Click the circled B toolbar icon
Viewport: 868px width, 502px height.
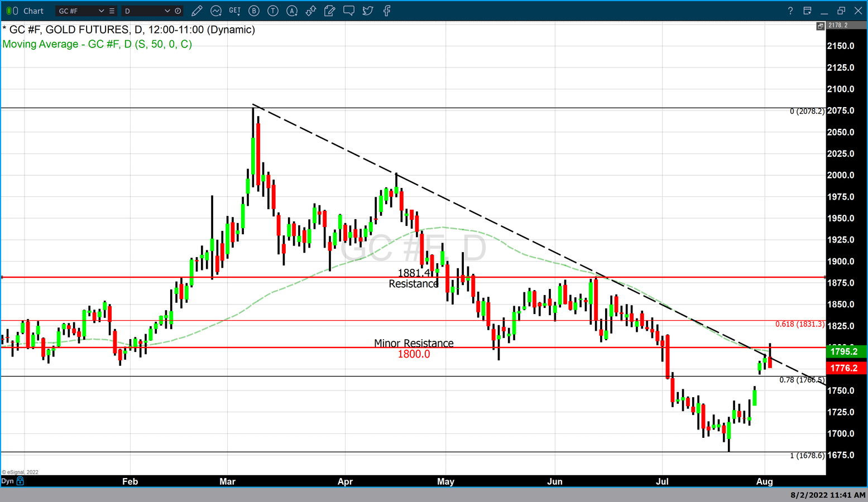pos(254,11)
